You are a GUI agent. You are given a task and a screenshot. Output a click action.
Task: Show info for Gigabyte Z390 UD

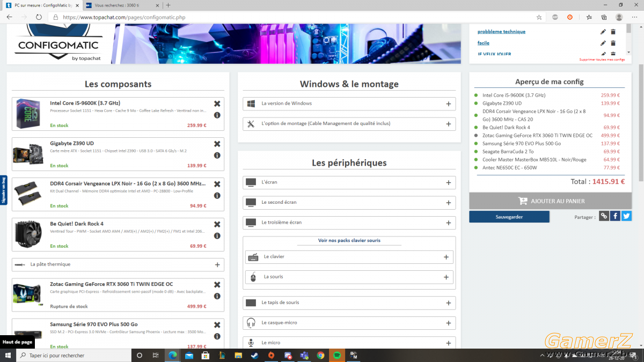[217, 156]
